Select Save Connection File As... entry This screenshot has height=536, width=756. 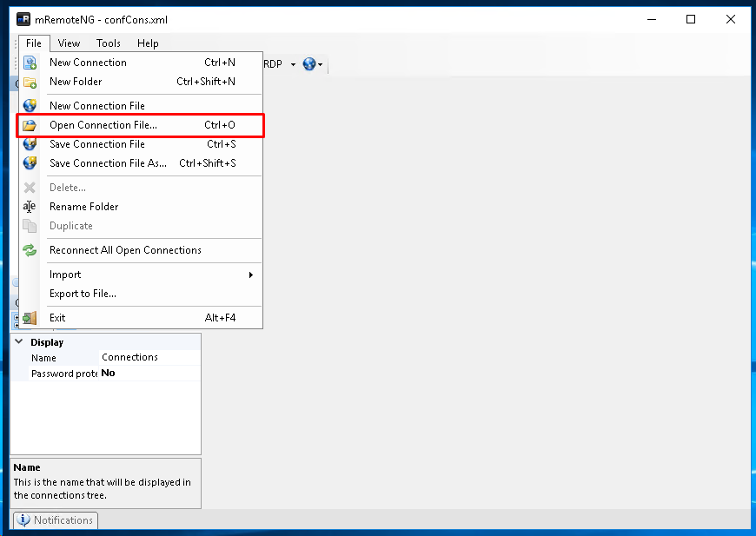142,163
